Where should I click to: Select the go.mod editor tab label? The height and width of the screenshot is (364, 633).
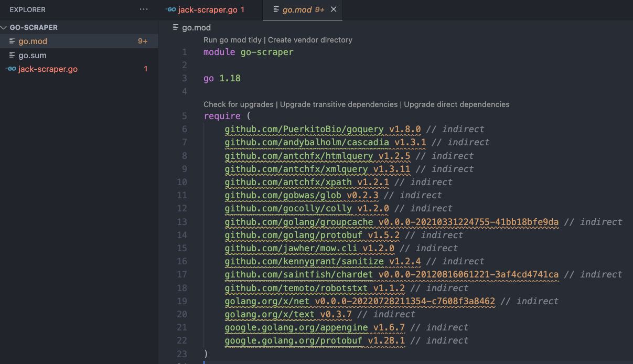click(x=297, y=9)
